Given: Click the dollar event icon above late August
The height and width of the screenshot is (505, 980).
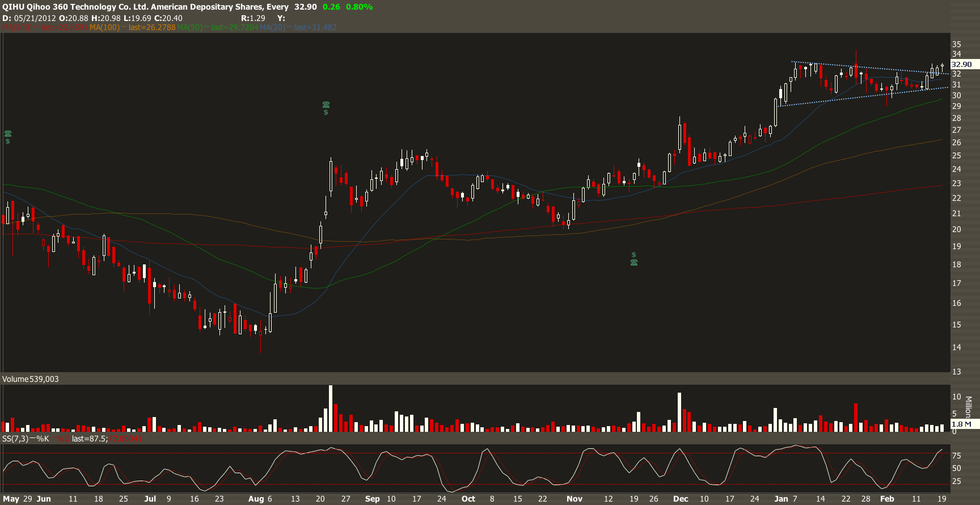Looking at the screenshot, I should coord(326,112).
